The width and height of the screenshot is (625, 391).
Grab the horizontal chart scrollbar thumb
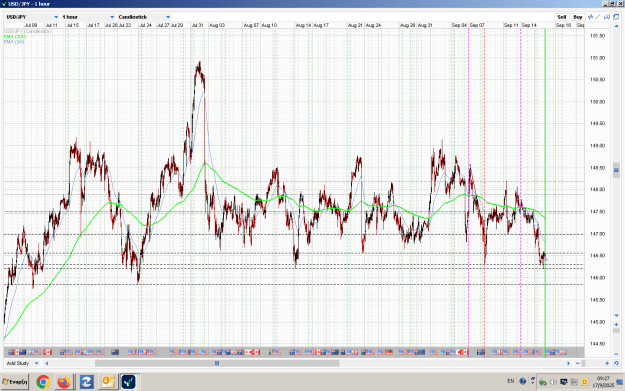point(217,363)
